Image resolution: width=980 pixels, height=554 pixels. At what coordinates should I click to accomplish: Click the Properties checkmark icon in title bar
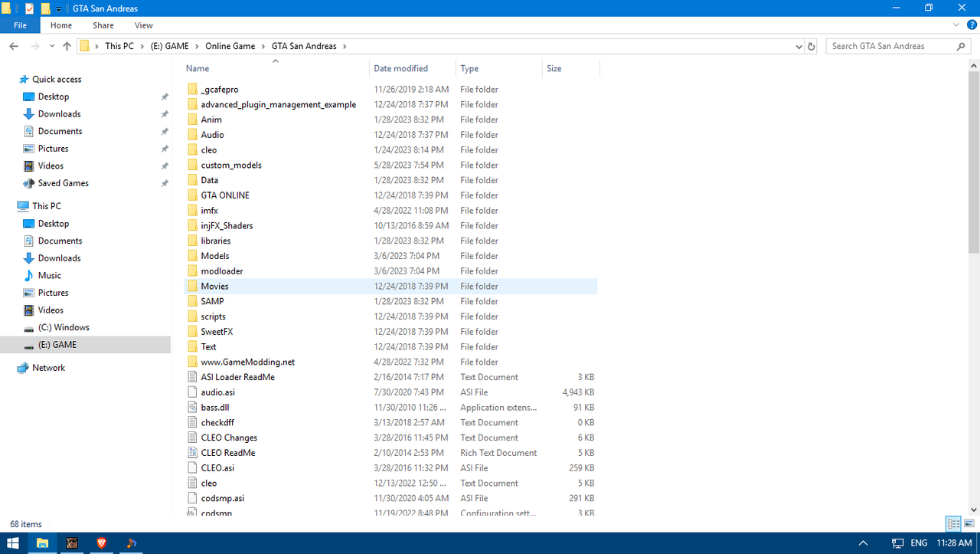(x=30, y=8)
